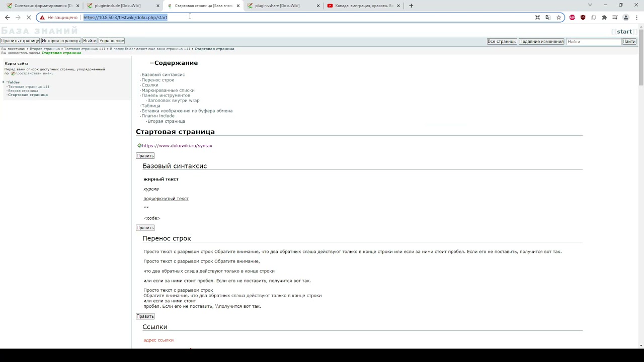Click 'Править' button above 'Базовый синтаксис'
This screenshot has width=644, height=362.
pyautogui.click(x=145, y=156)
